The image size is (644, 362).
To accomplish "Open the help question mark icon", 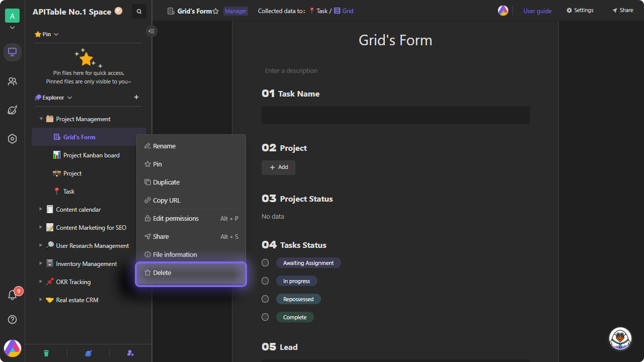I will coord(13,319).
